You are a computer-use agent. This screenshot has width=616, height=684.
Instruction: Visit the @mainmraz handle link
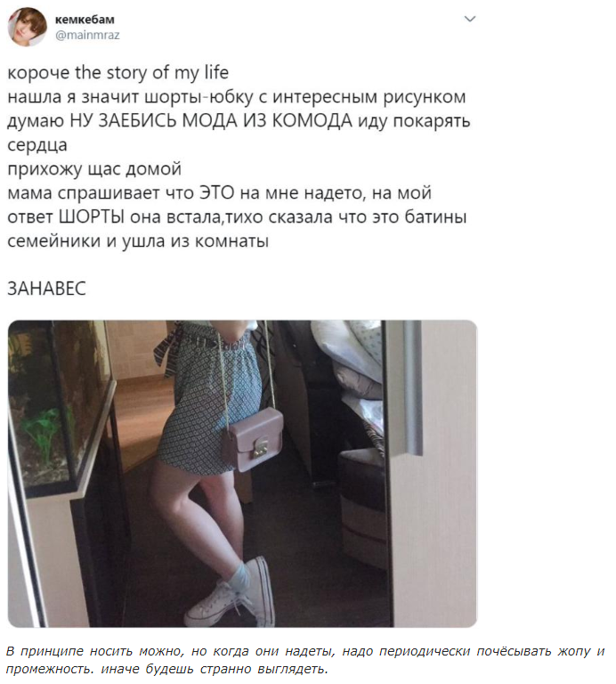[x=87, y=35]
